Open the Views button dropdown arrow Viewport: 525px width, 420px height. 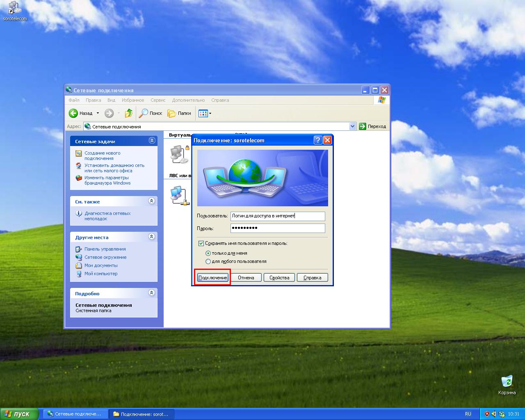point(210,114)
